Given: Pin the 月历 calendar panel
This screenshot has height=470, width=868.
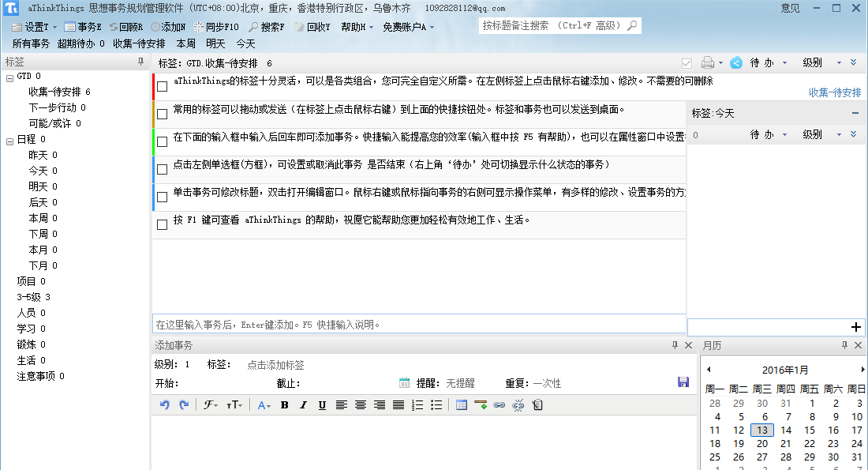Looking at the screenshot, I should (x=844, y=344).
